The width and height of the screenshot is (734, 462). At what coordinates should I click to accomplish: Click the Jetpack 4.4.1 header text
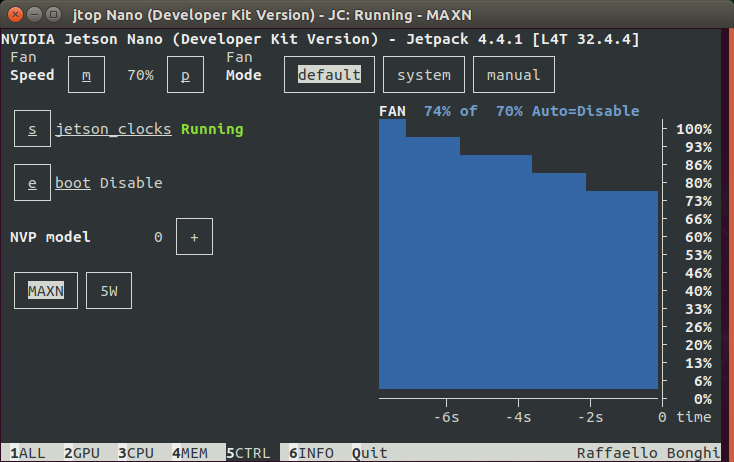[x=464, y=39]
